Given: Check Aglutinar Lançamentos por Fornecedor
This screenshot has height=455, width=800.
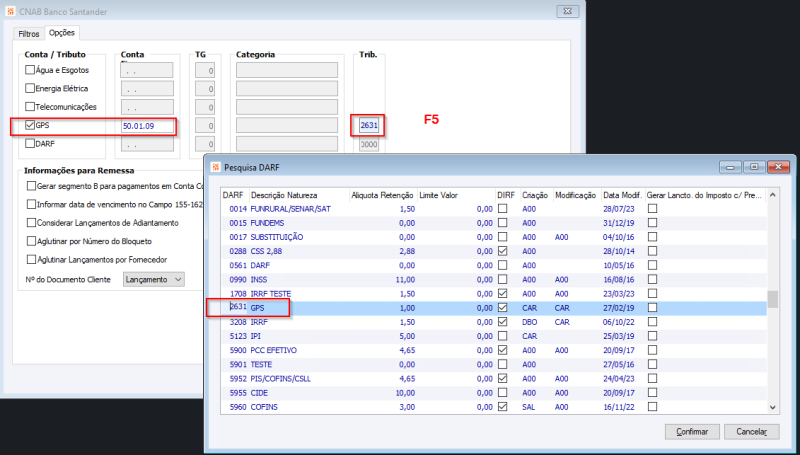Looking at the screenshot, I should coord(32,260).
